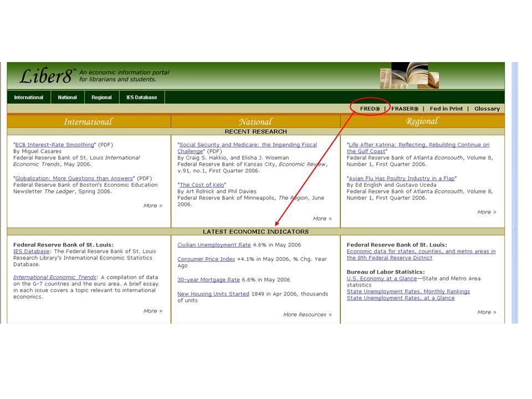Viewport: 532px width, 399px height.
Task: Click the Regional column heading
Action: pyautogui.click(x=422, y=121)
